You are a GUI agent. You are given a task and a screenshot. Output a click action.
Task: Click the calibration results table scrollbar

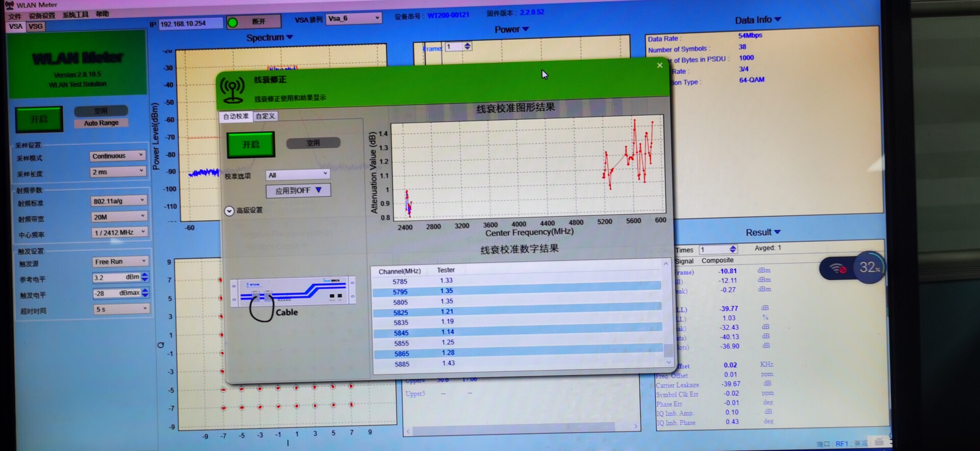(667, 312)
